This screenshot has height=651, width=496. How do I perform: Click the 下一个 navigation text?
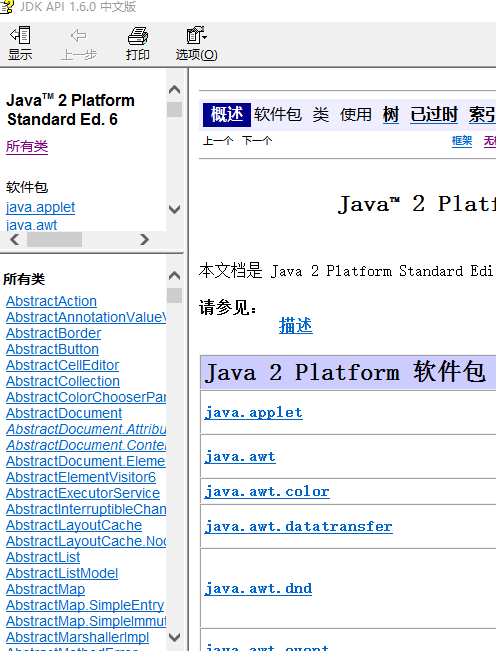click(x=257, y=141)
